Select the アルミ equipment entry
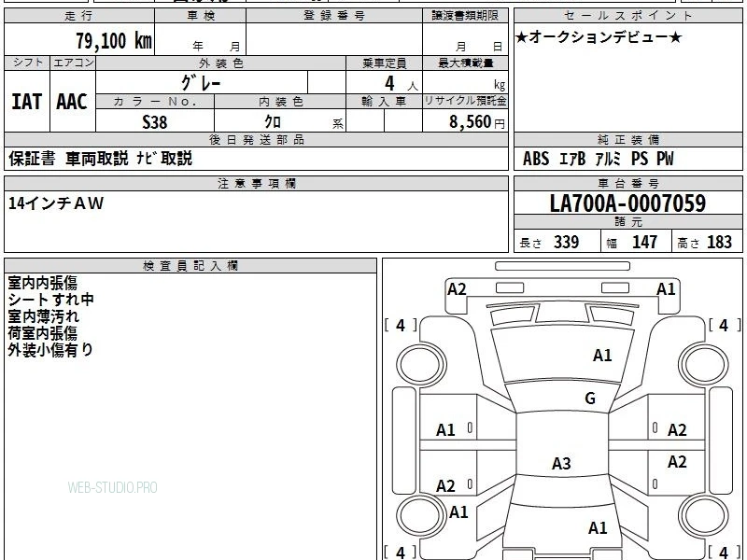This screenshot has height=560, width=747. pos(609,159)
